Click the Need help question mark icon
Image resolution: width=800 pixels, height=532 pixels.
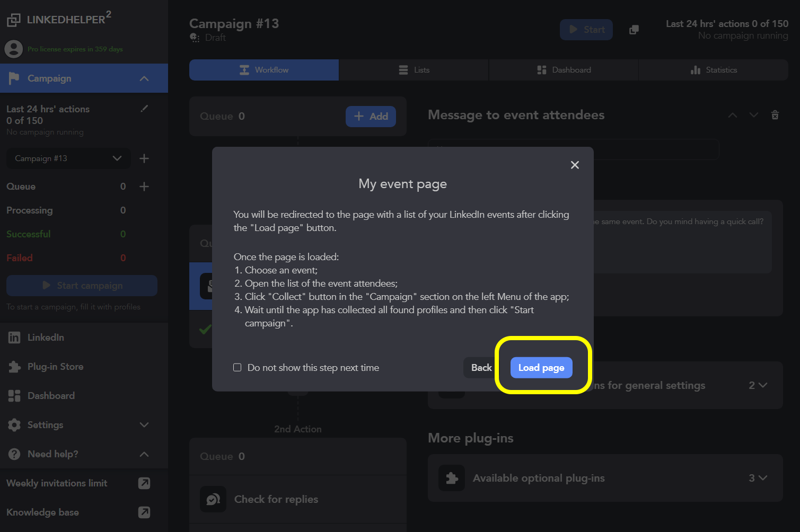click(14, 454)
